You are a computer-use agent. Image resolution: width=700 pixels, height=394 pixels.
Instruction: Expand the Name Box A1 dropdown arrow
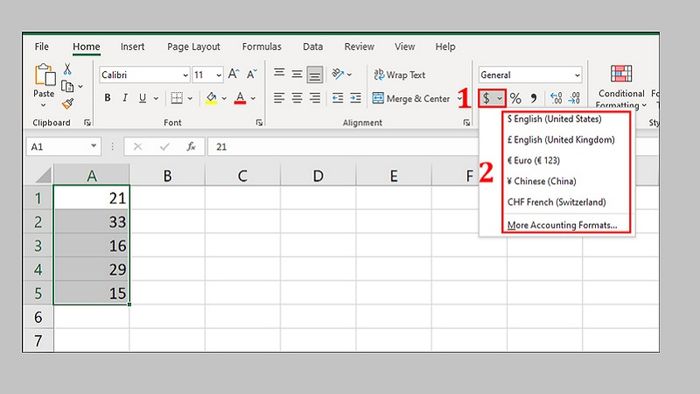(93, 146)
